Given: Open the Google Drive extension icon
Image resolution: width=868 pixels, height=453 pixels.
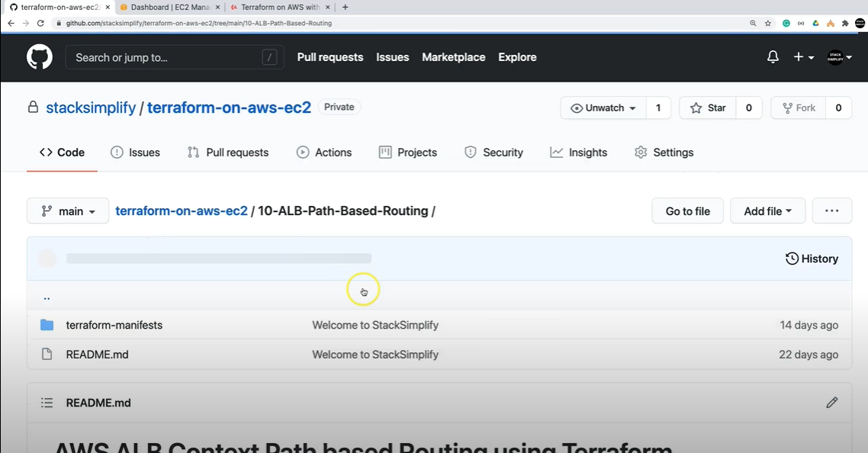Looking at the screenshot, I should [x=815, y=23].
